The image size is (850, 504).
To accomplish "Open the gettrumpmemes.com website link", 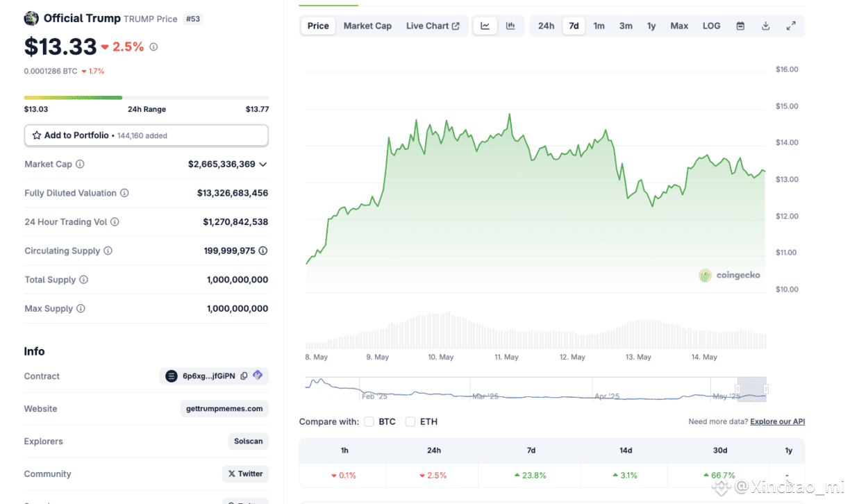I will [x=224, y=409].
